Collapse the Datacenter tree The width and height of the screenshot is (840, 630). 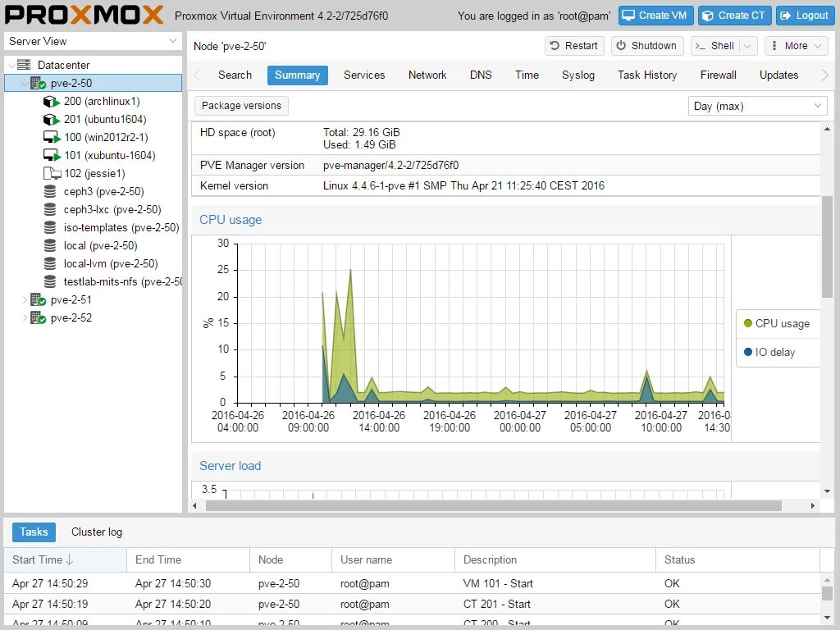[11, 66]
